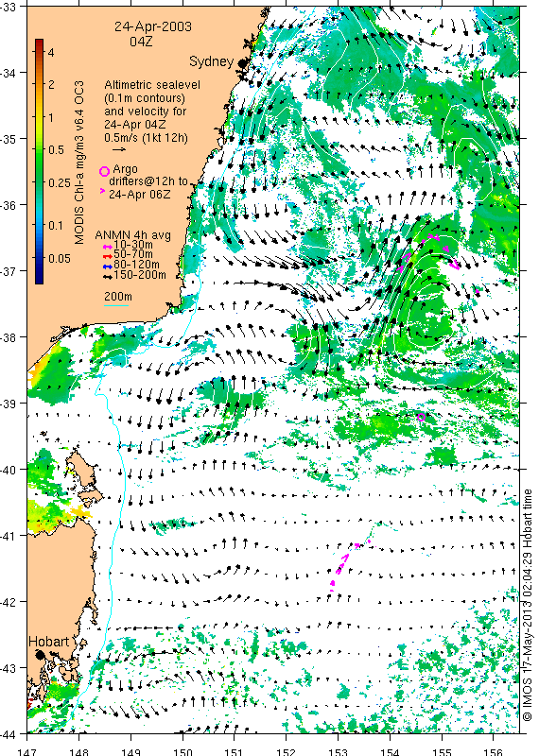
Task: Click the blue 80-120m arrow legend icon
Action: point(108,266)
